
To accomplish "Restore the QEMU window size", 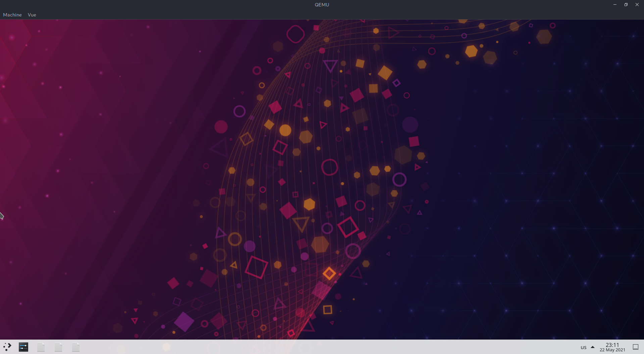I will (x=626, y=5).
